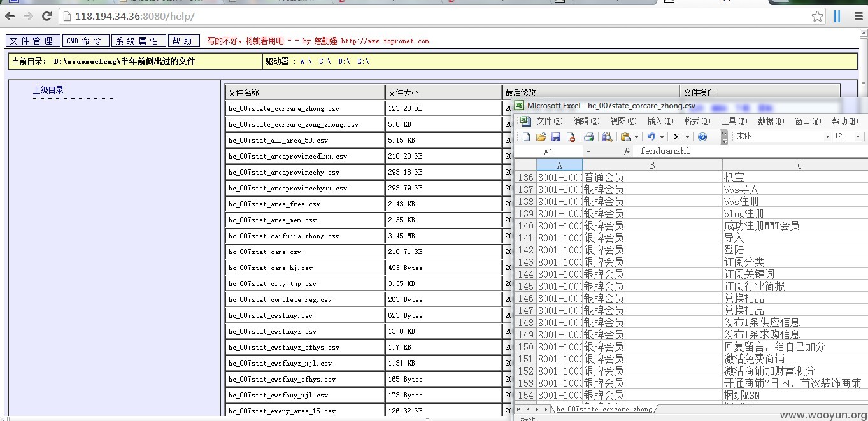Screen dimensions: 868x421
Task: Print with the printer icon in Excel
Action: [x=589, y=137]
